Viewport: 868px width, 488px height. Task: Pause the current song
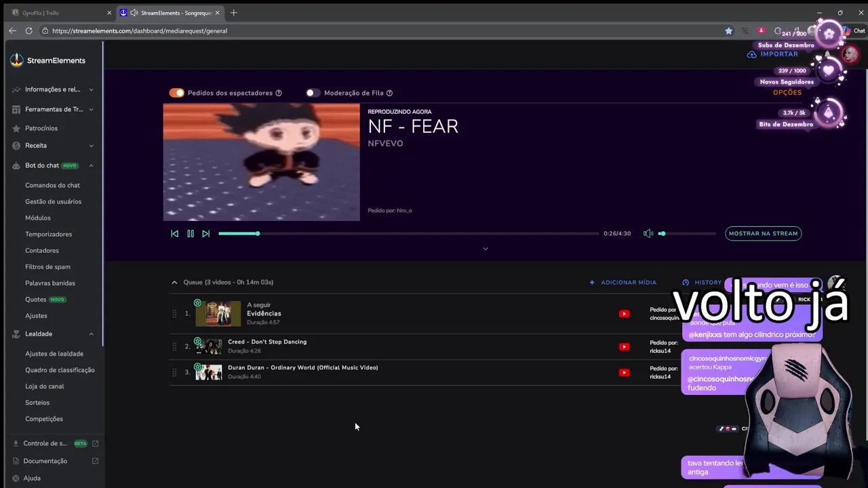coord(191,233)
